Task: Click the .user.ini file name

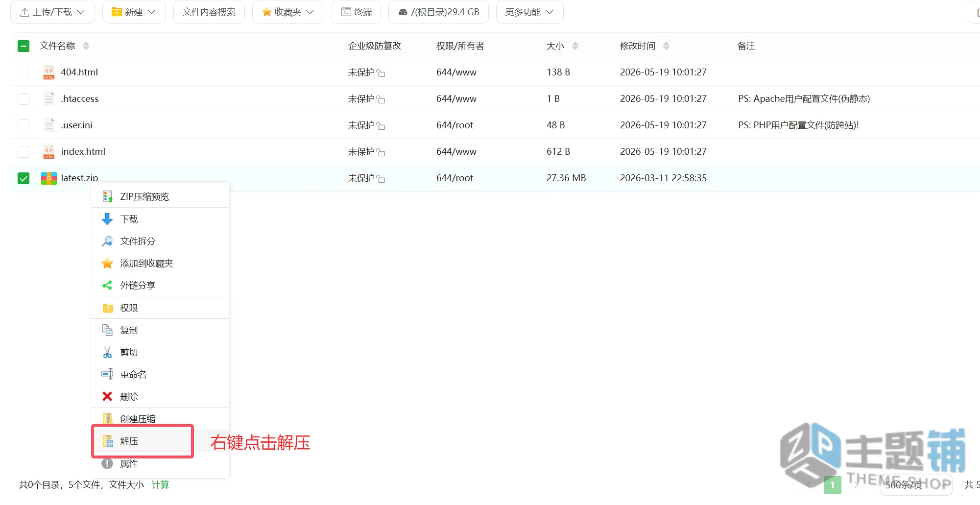Action: [x=76, y=125]
